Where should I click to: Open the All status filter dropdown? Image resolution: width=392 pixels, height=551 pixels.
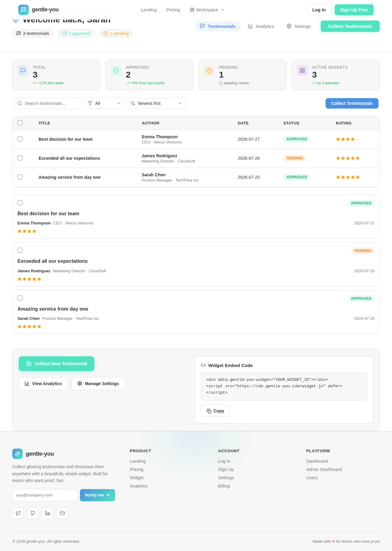click(104, 103)
